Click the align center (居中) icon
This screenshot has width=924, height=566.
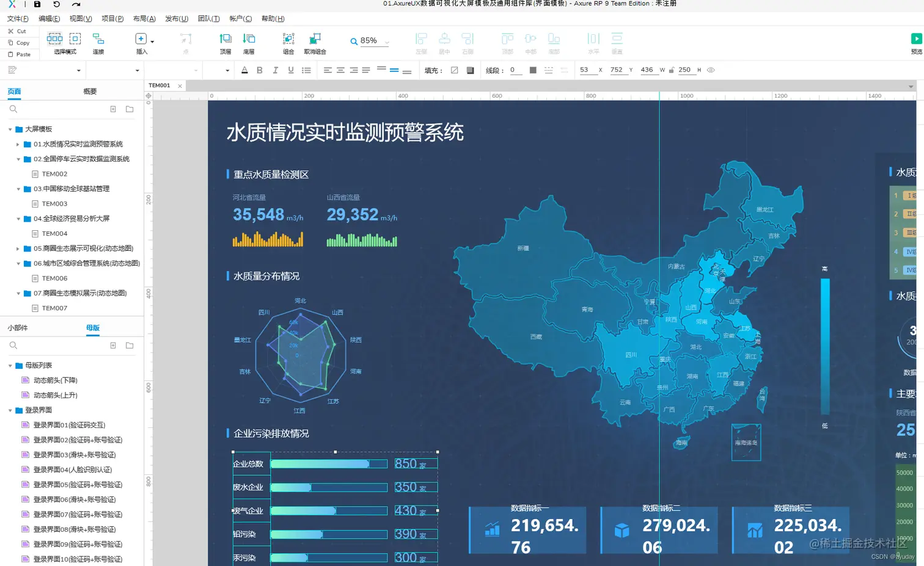click(x=444, y=38)
